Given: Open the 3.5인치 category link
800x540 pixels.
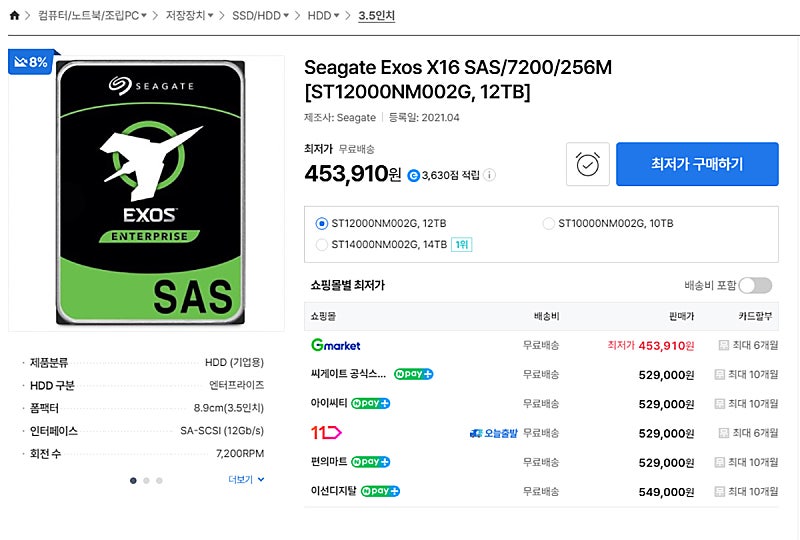Looking at the screenshot, I should [x=377, y=16].
